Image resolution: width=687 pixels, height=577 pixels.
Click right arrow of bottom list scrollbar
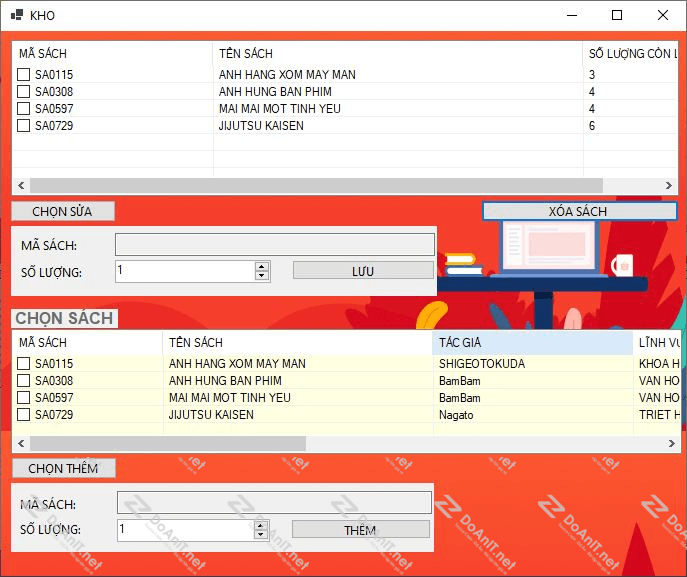[671, 443]
